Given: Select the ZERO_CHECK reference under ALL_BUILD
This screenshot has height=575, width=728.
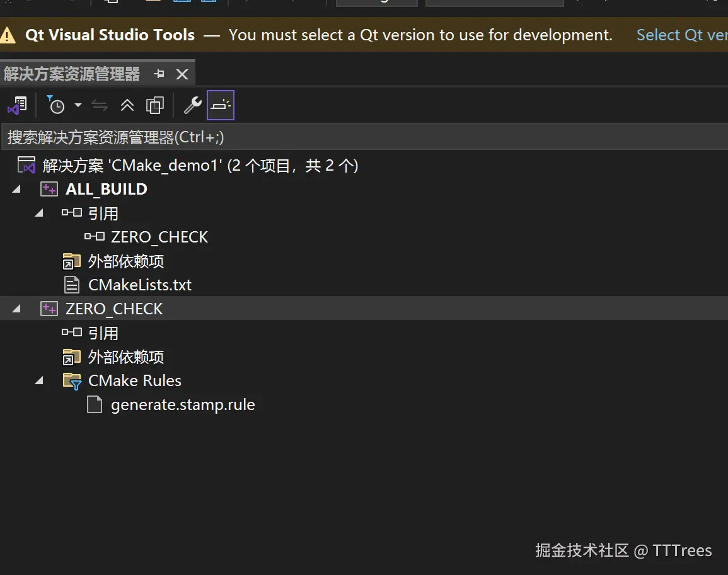Looking at the screenshot, I should click(159, 237).
